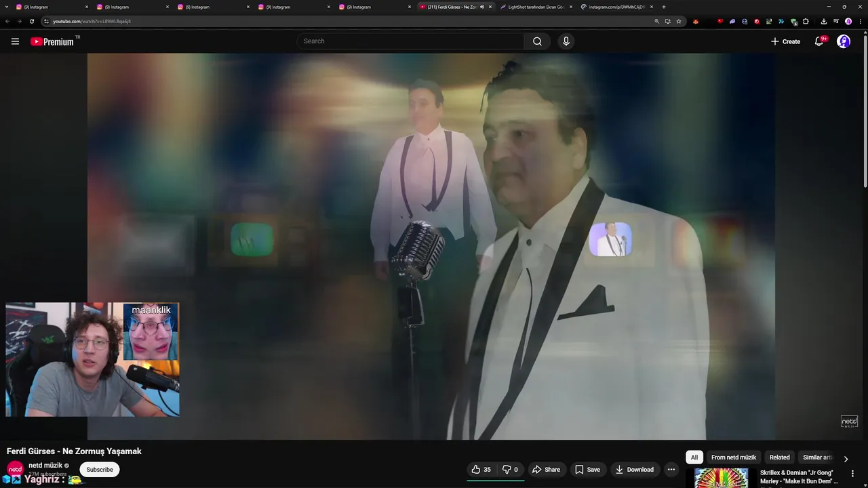Mute the Ferdi Gürses tab audio icon
The width and height of the screenshot is (868, 488).
482,7
